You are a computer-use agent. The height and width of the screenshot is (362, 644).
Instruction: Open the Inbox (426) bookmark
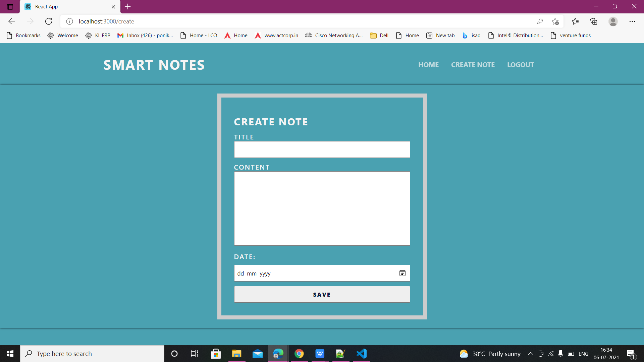tap(145, 36)
